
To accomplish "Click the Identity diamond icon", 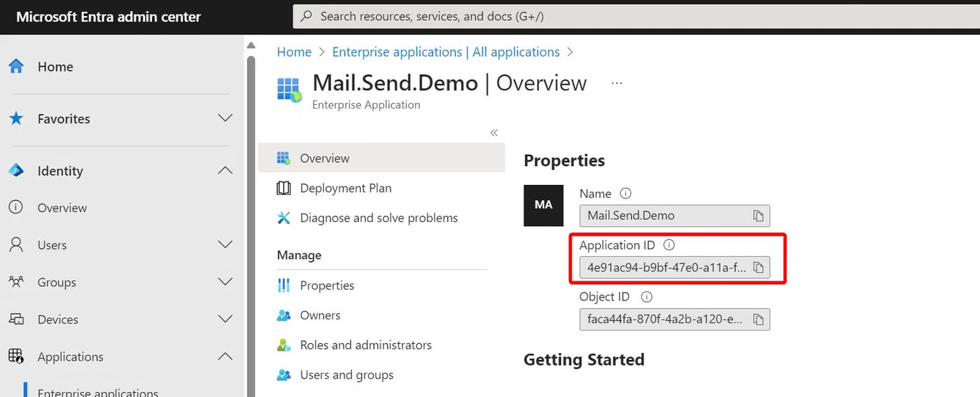I will coord(16,170).
